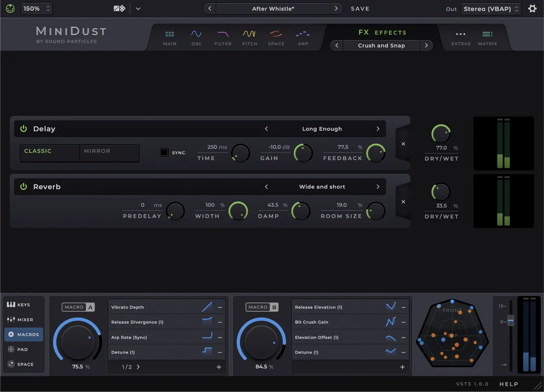
Task: Open the Mixer panel
Action: pyautogui.click(x=24, y=319)
